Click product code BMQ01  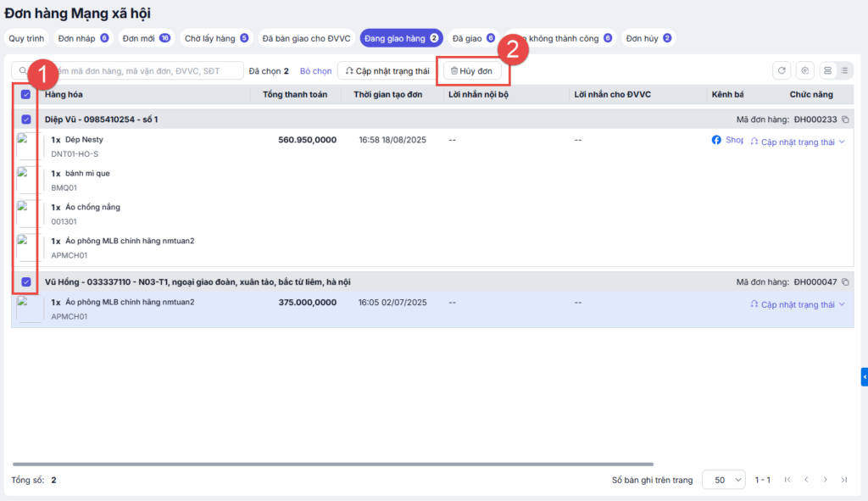coord(64,188)
